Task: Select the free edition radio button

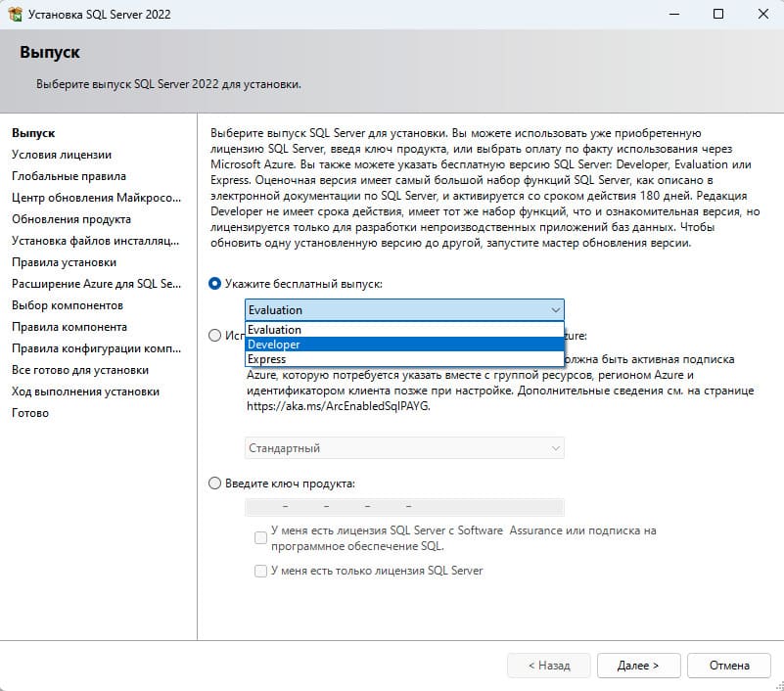Action: [x=214, y=284]
